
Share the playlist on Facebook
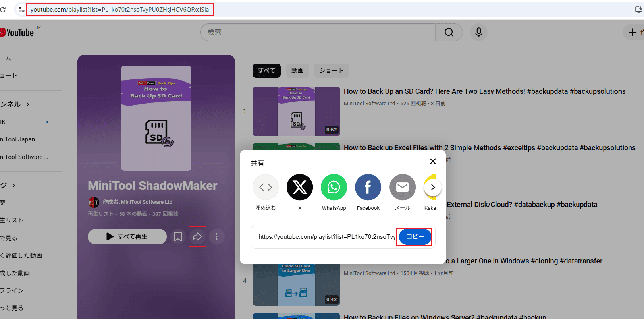(368, 187)
